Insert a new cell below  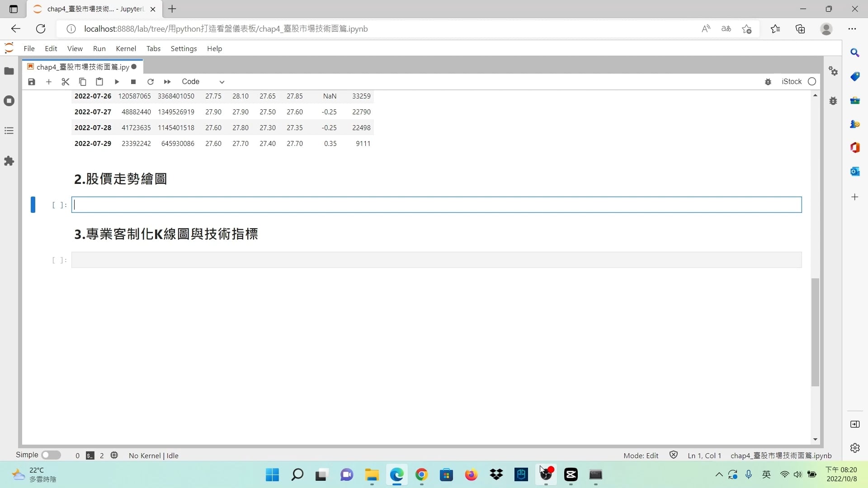[x=49, y=82]
